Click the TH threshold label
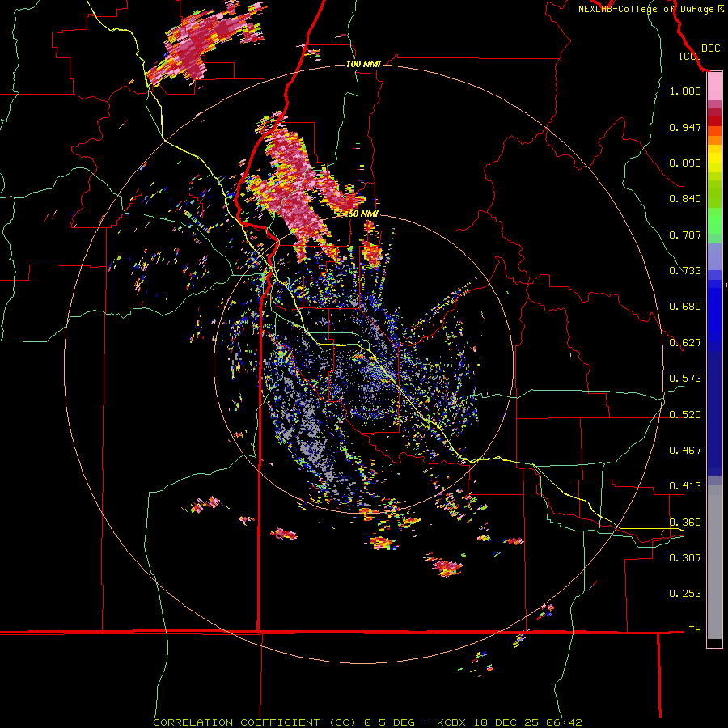This screenshot has width=728, height=728. [695, 630]
